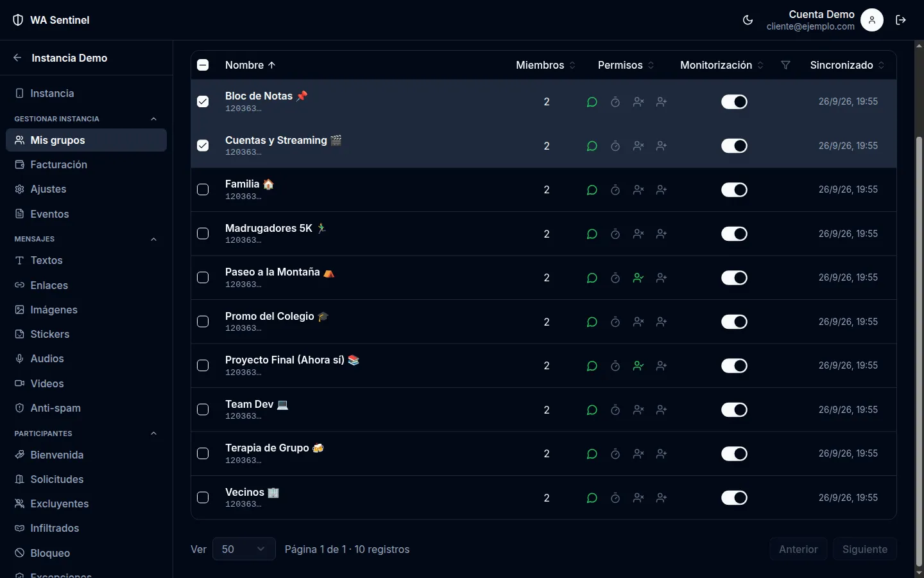Open the user avatar icon
Image resolution: width=924 pixels, height=578 pixels.
(872, 20)
